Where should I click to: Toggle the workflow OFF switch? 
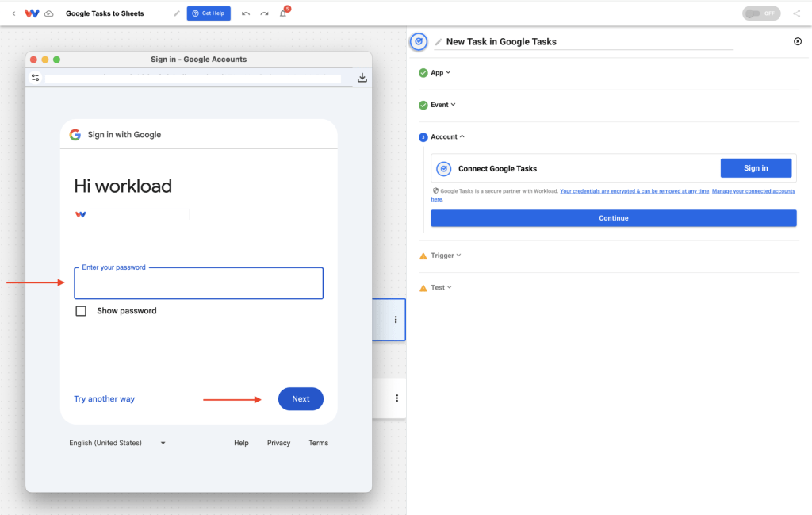pyautogui.click(x=760, y=13)
